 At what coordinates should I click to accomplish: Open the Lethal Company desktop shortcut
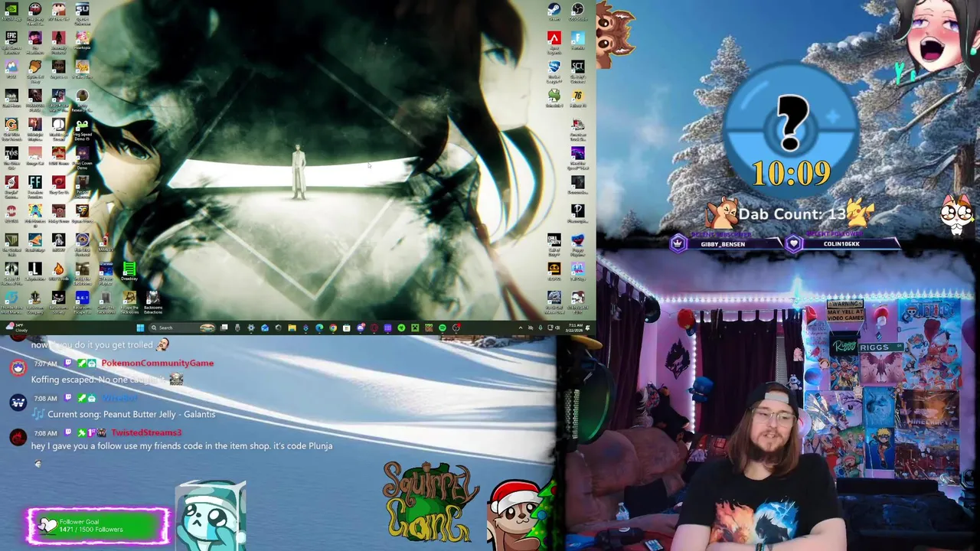click(34, 302)
